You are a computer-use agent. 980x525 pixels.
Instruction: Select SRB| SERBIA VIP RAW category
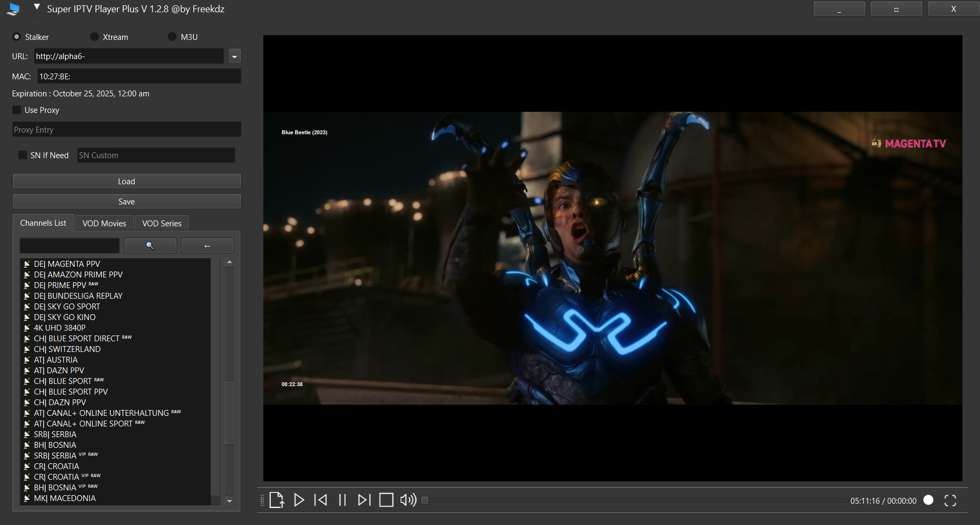[66, 456]
